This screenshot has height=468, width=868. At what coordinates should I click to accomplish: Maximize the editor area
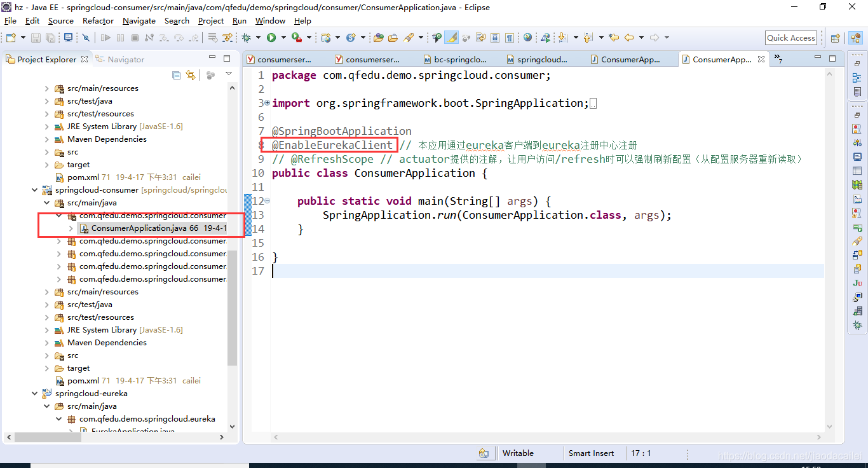point(833,59)
